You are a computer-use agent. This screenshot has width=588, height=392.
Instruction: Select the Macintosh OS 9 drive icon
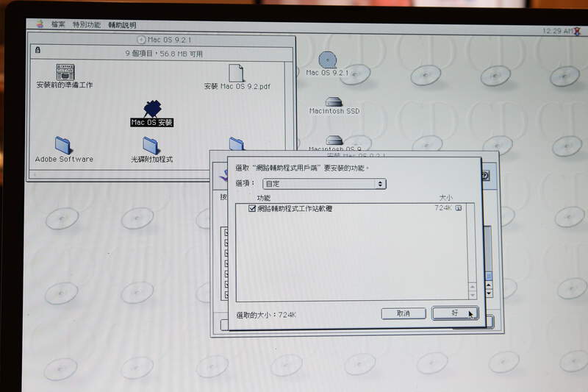334,143
